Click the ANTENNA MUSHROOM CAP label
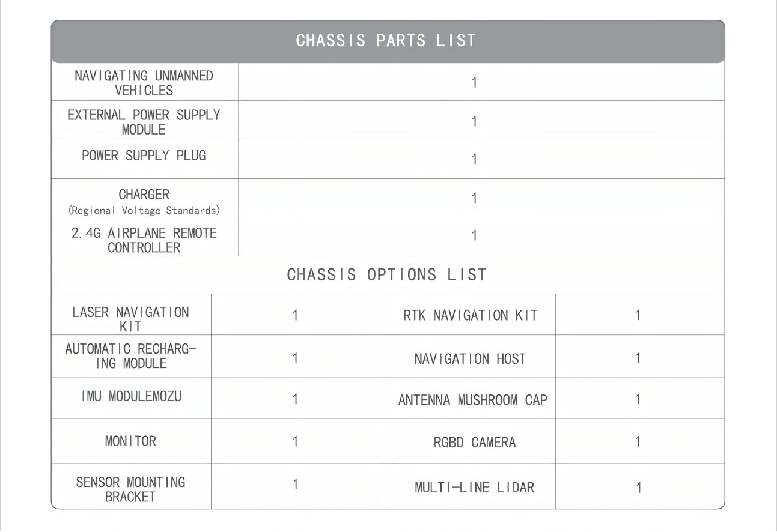Viewport: 777px width, 532px height. 472,400
